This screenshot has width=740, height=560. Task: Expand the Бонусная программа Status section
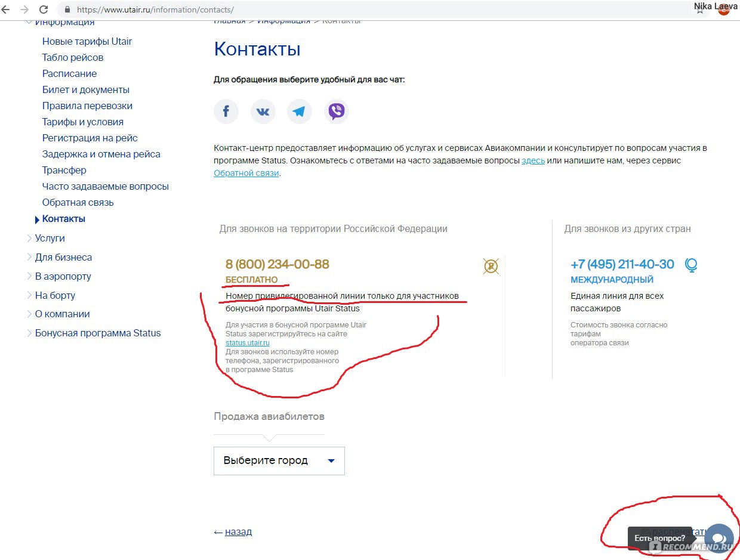(97, 333)
